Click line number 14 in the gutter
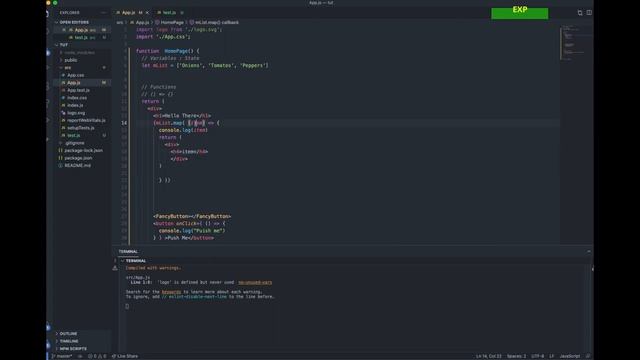This screenshot has height=360, width=640. (124, 123)
